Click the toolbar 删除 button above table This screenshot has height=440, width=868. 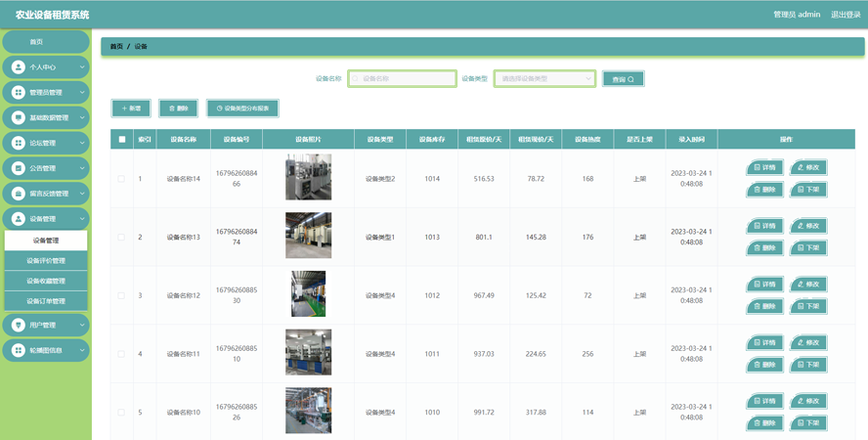tap(179, 109)
